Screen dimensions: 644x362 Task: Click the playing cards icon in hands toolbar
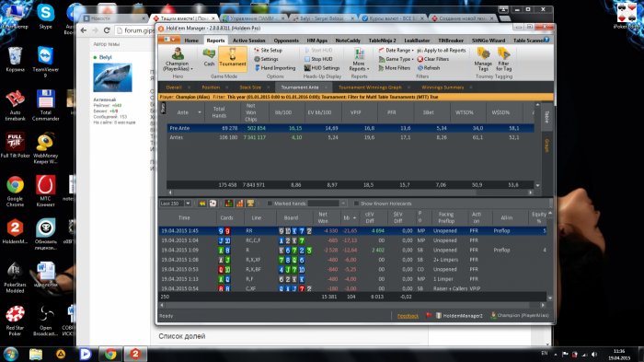click(x=213, y=204)
